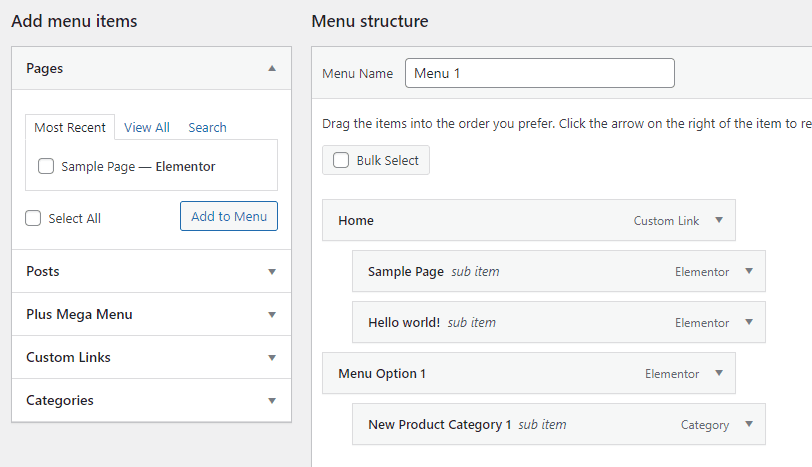This screenshot has width=812, height=467.
Task: Open the Posts accordion section
Action: pyautogui.click(x=151, y=271)
